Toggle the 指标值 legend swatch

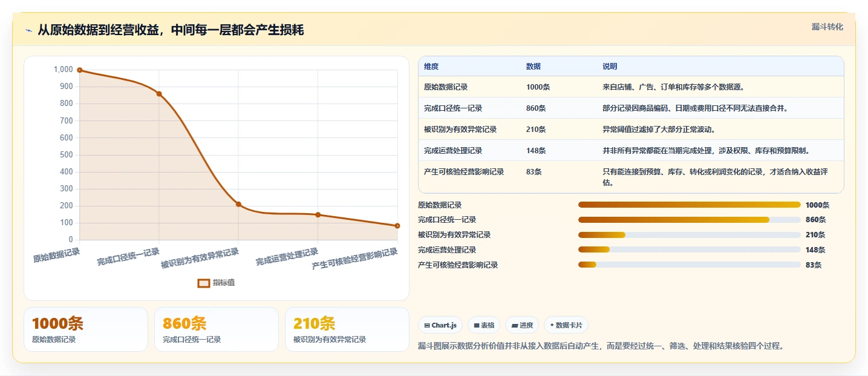(204, 283)
